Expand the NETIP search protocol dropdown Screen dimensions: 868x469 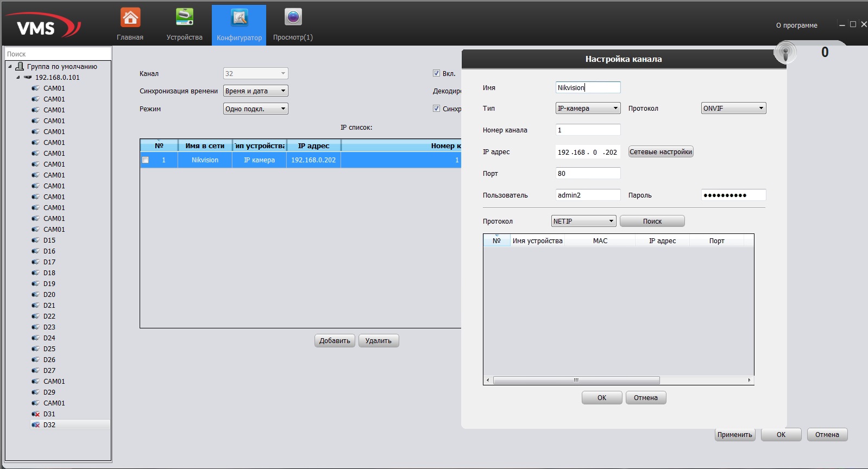[583, 221]
